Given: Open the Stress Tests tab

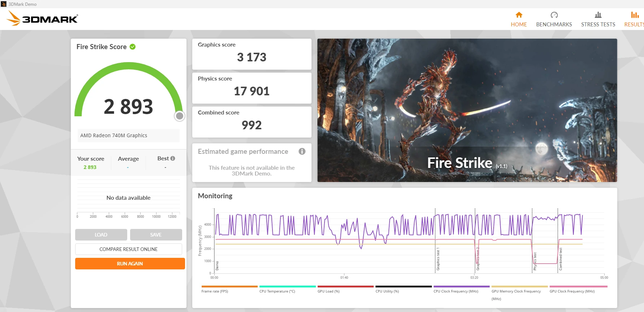Looking at the screenshot, I should 598,19.
